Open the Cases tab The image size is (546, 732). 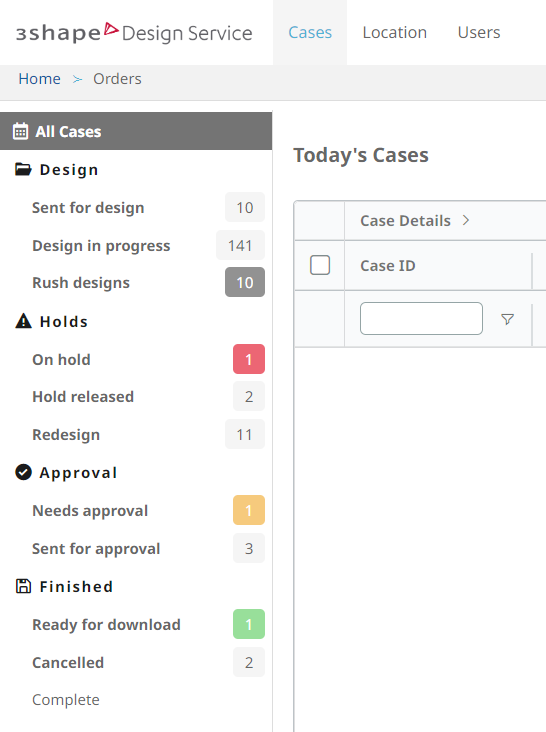click(310, 33)
